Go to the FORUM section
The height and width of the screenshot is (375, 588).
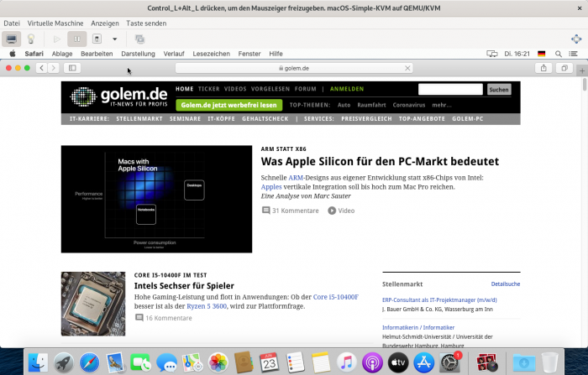tap(305, 89)
